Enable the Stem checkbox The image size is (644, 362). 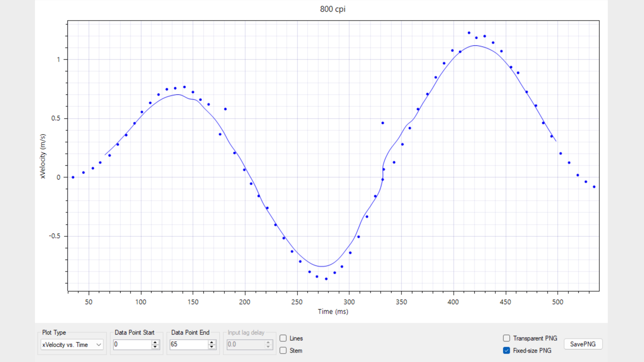[x=284, y=351]
